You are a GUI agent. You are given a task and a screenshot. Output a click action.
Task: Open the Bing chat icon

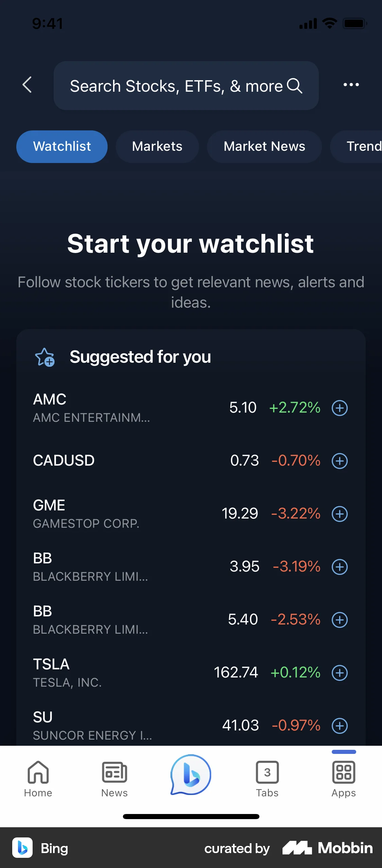(x=191, y=775)
